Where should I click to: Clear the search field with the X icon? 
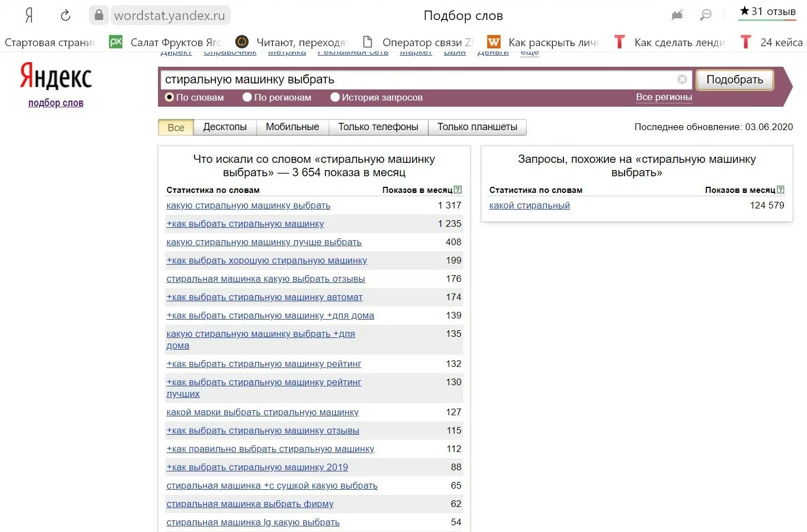pyautogui.click(x=682, y=79)
